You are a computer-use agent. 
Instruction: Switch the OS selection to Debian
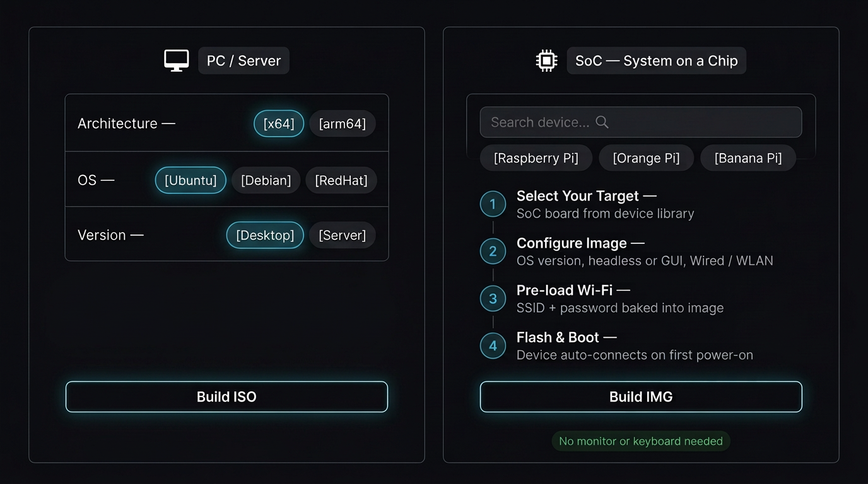(266, 180)
